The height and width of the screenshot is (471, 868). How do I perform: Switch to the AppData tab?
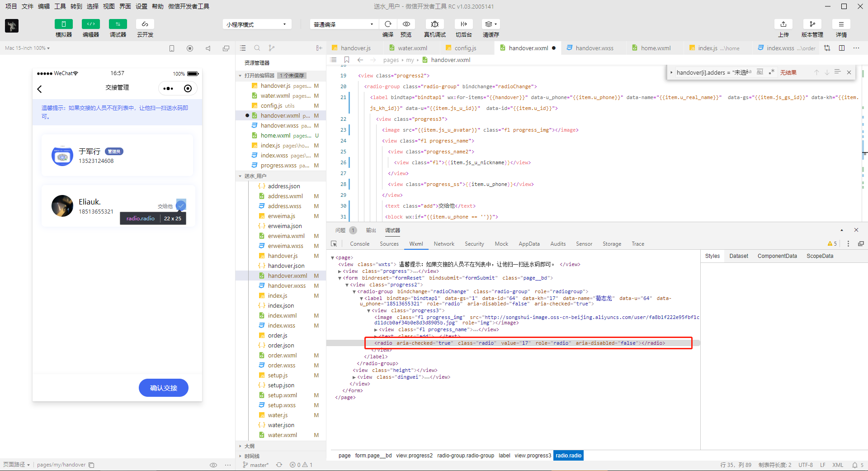click(529, 244)
